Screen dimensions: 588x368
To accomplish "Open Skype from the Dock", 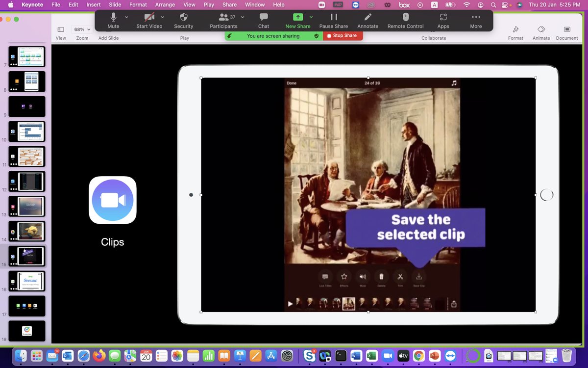I will point(310,356).
